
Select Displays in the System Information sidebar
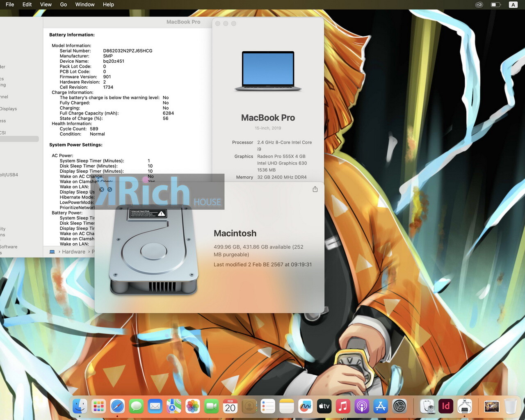click(x=8, y=109)
